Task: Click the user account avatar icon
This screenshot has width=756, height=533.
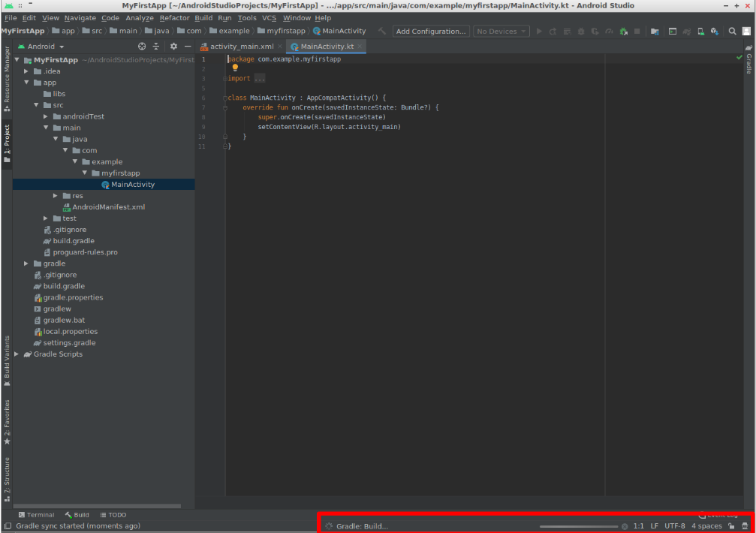Action: [x=746, y=32]
